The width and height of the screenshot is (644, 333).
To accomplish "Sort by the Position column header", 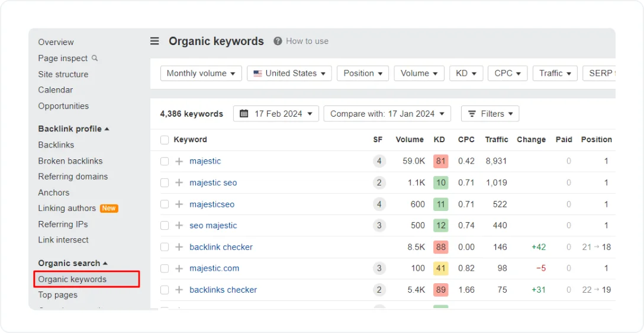I will click(597, 140).
